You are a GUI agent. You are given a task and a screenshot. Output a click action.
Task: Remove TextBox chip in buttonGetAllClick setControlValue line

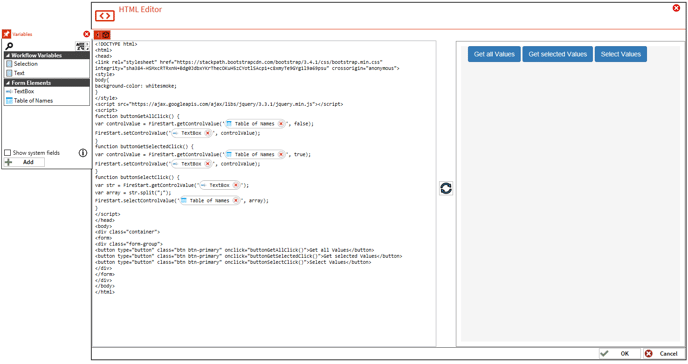(208, 133)
